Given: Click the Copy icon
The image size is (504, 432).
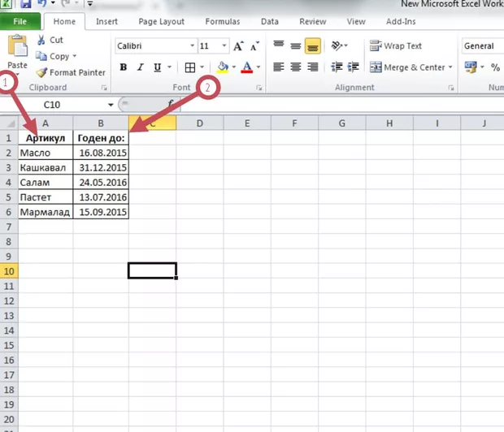Looking at the screenshot, I should tap(41, 56).
